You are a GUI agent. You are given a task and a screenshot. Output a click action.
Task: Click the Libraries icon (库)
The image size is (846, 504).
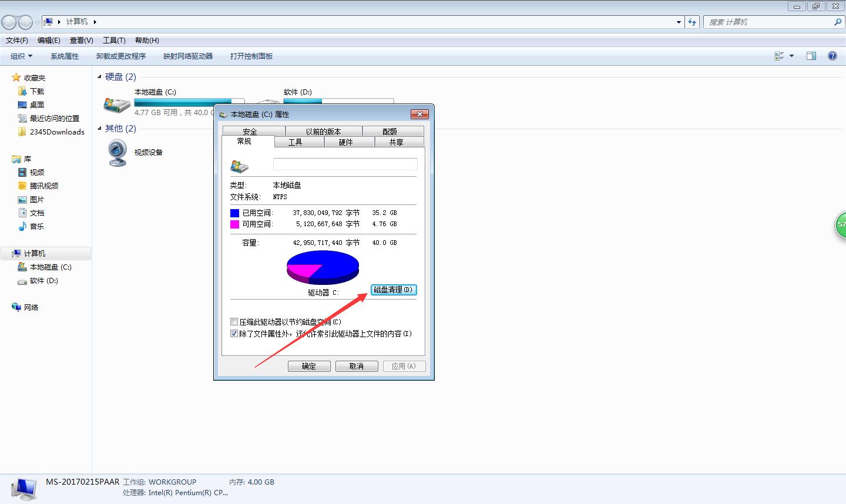16,159
